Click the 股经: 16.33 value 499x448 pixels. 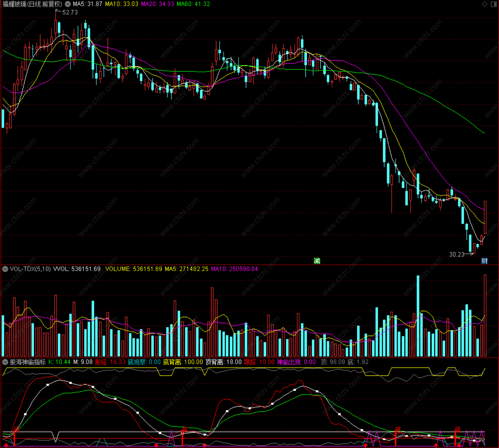(110, 362)
